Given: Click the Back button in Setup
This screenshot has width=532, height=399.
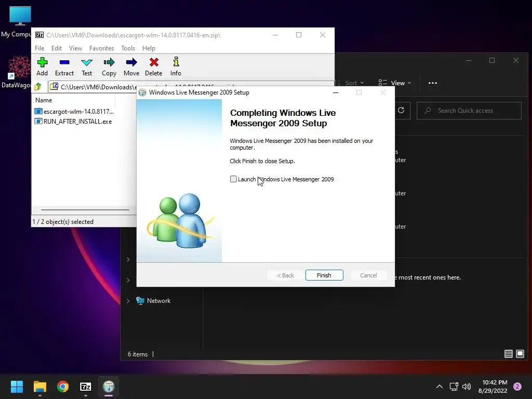Looking at the screenshot, I should 285,275.
